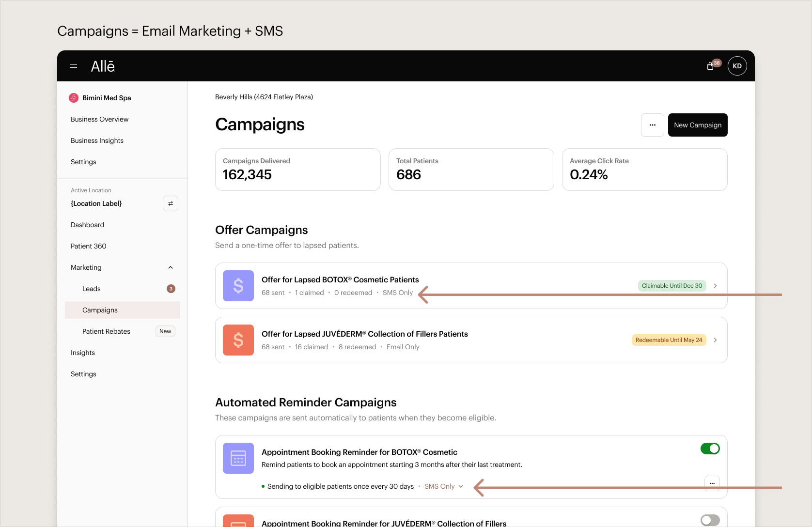Disable the BOTOX Appointment Booking Reminder
Image resolution: width=812 pixels, height=527 pixels.
tap(710, 449)
